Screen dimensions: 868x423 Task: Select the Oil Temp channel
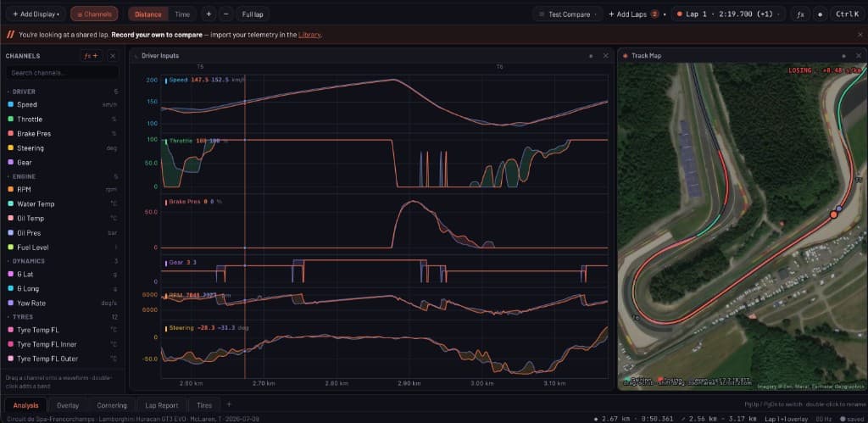(62, 218)
